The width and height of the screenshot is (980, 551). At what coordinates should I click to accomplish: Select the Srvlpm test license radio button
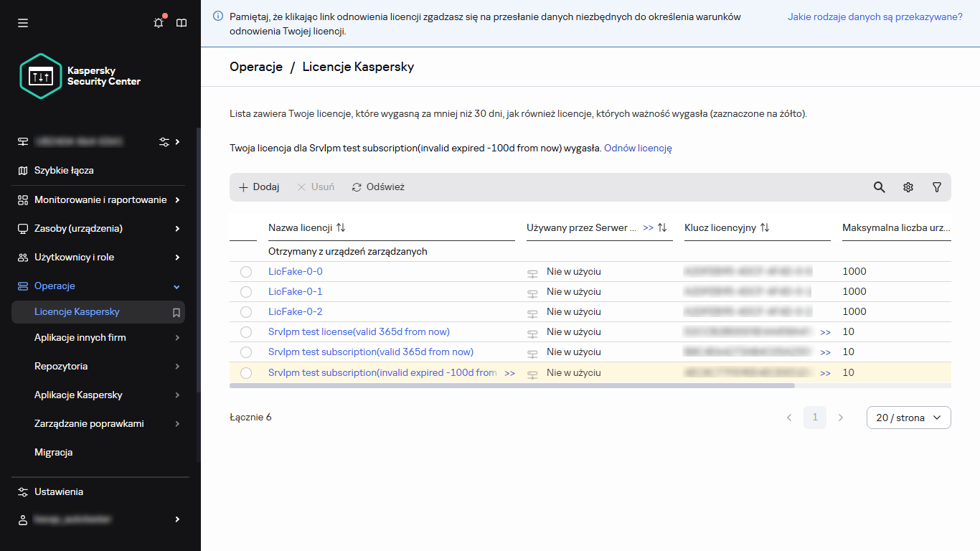[246, 331]
